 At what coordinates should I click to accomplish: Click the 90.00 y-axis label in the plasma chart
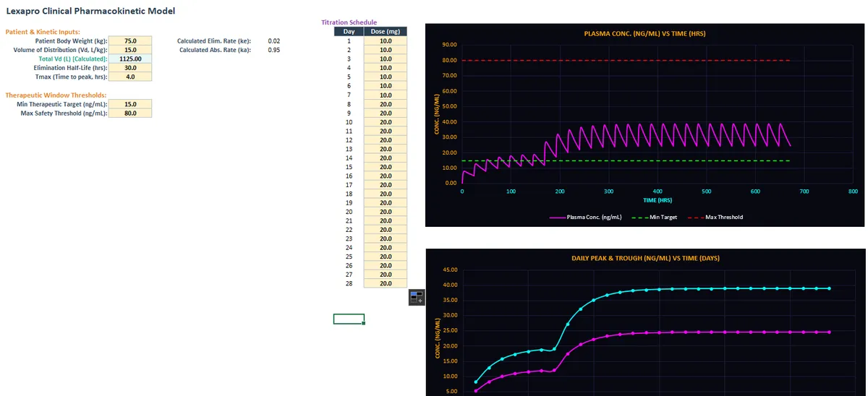(x=449, y=45)
